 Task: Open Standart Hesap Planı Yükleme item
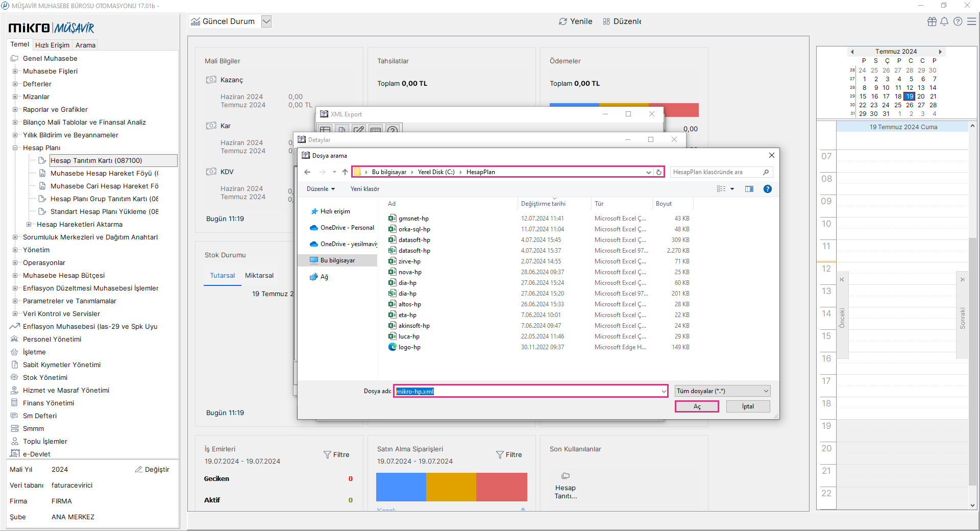pyautogui.click(x=104, y=211)
